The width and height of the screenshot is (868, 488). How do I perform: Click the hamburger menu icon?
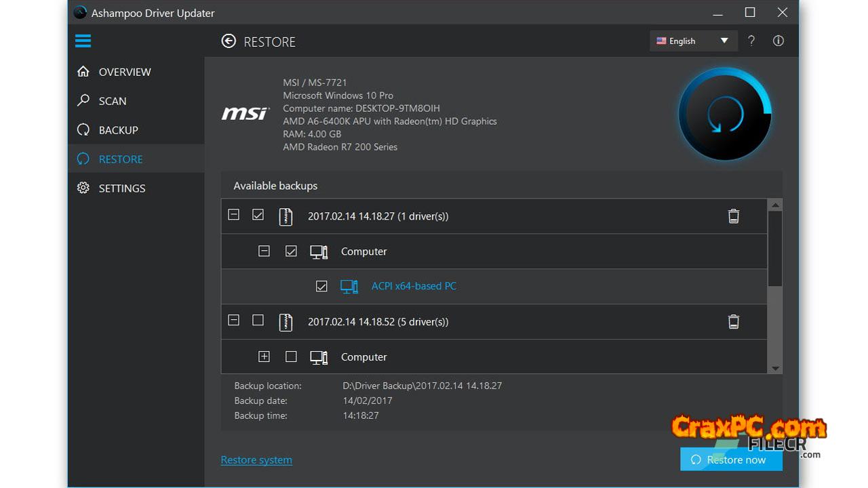click(83, 41)
